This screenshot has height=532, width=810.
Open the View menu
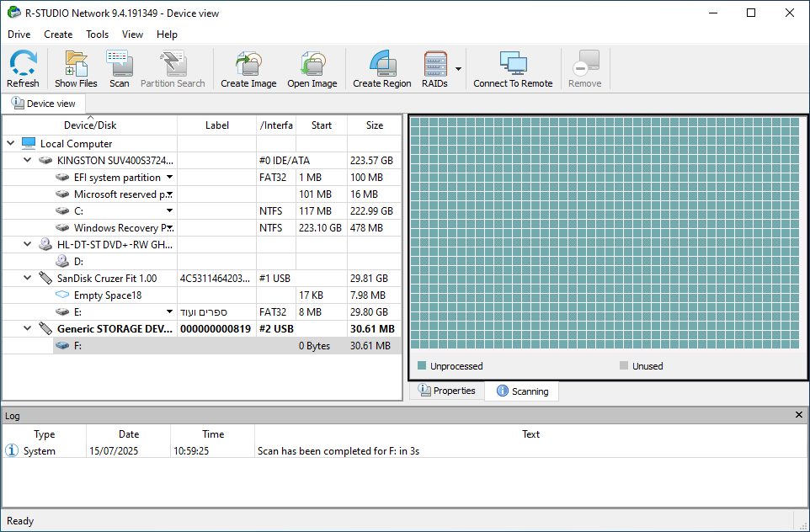(132, 35)
